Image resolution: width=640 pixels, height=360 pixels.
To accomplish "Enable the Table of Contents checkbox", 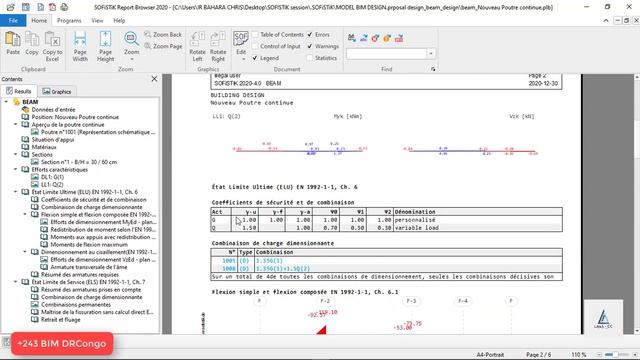I will pyautogui.click(x=255, y=35).
